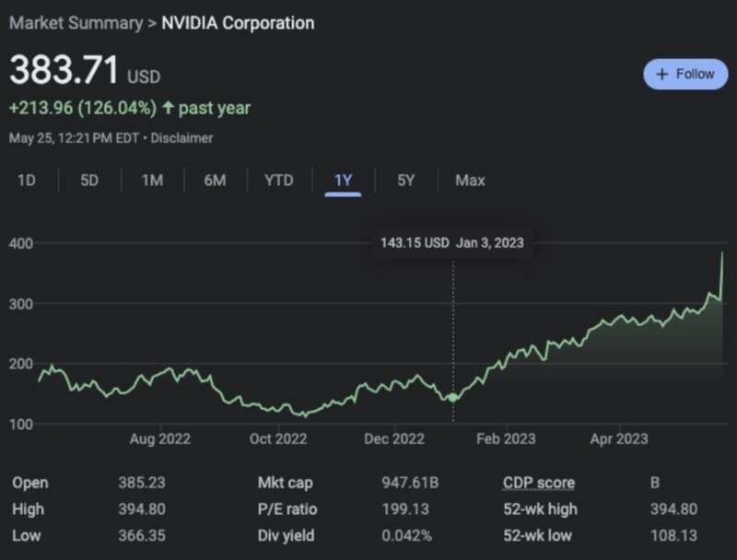Select the 1Y time range tab
The height and width of the screenshot is (560, 737).
tap(343, 181)
